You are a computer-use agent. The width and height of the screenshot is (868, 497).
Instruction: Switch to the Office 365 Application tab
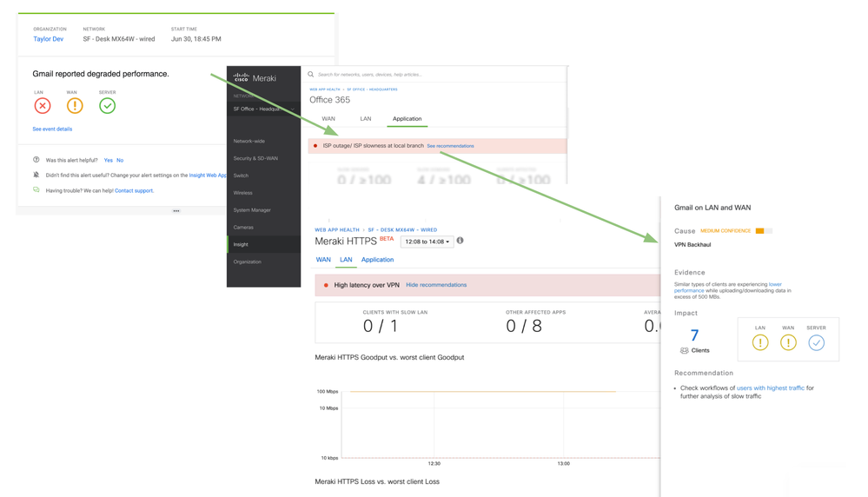click(x=407, y=119)
